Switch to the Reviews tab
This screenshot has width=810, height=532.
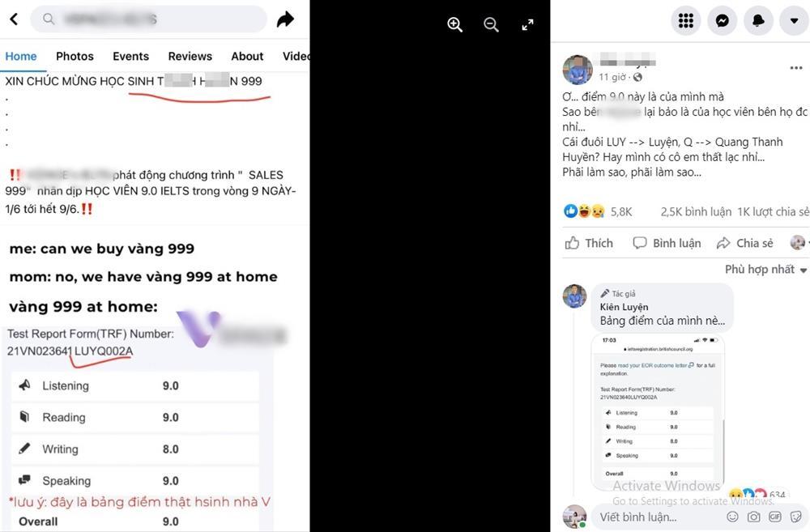(190, 57)
